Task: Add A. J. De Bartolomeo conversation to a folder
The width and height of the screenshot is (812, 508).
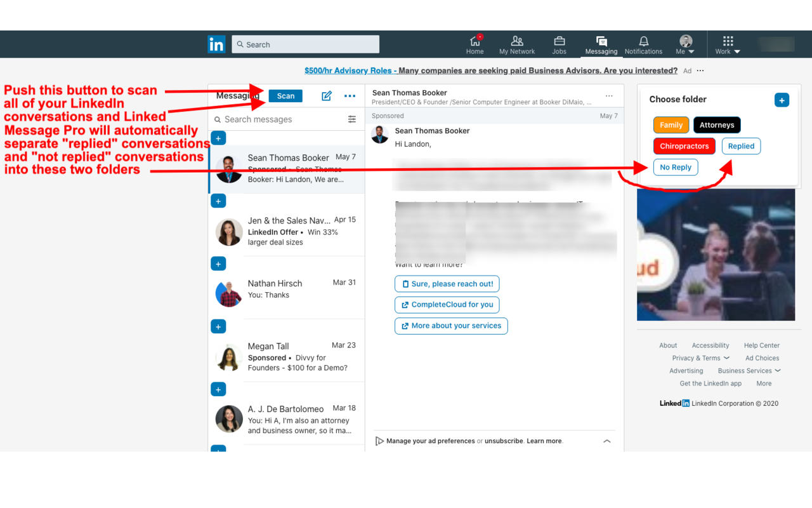Action: (x=218, y=390)
